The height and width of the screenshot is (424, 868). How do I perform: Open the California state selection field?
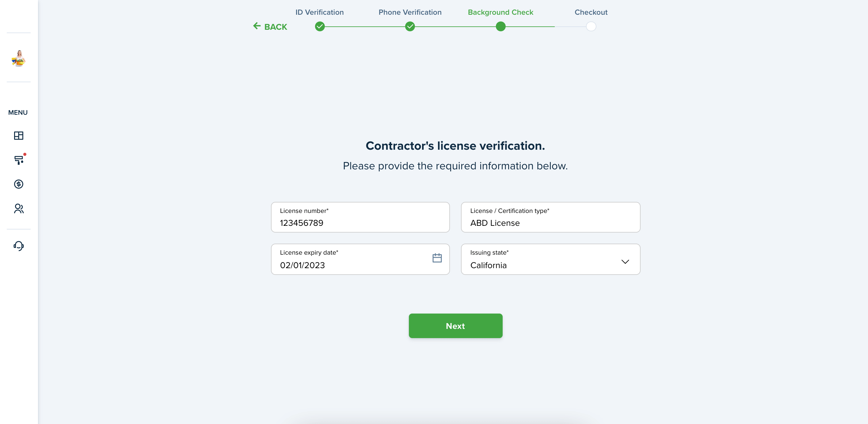550,259
